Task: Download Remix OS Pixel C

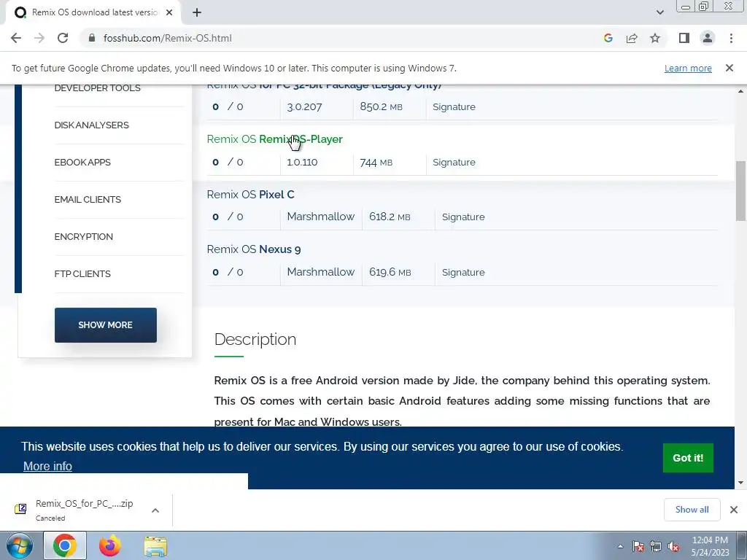Action: point(250,194)
